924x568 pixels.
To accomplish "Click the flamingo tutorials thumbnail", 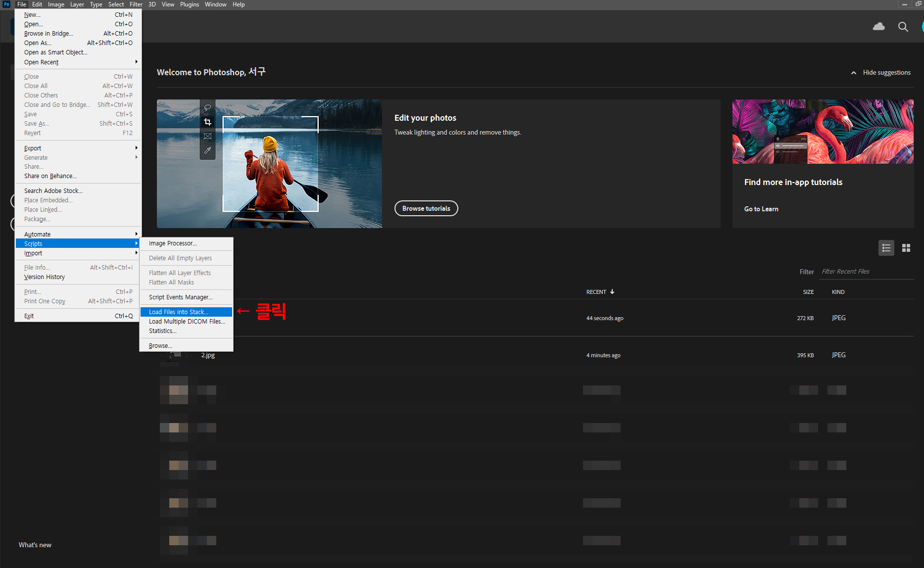I will point(823,132).
